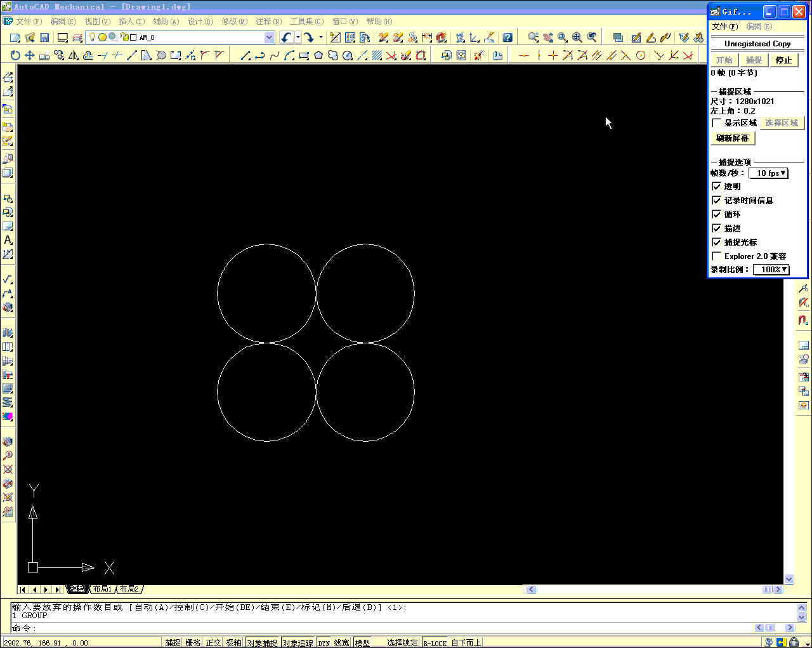812x648 pixels.
Task: Select the Text tool letter A icon
Action: (x=8, y=240)
